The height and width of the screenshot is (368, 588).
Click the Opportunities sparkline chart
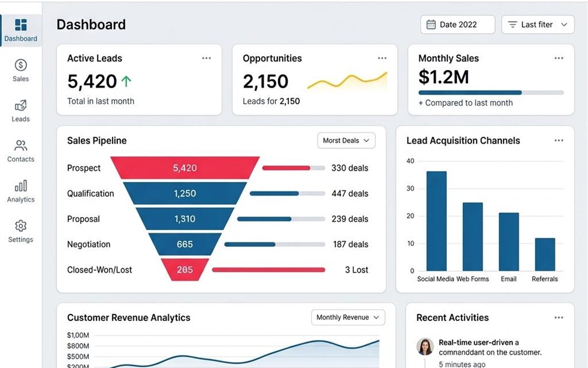tap(347, 81)
